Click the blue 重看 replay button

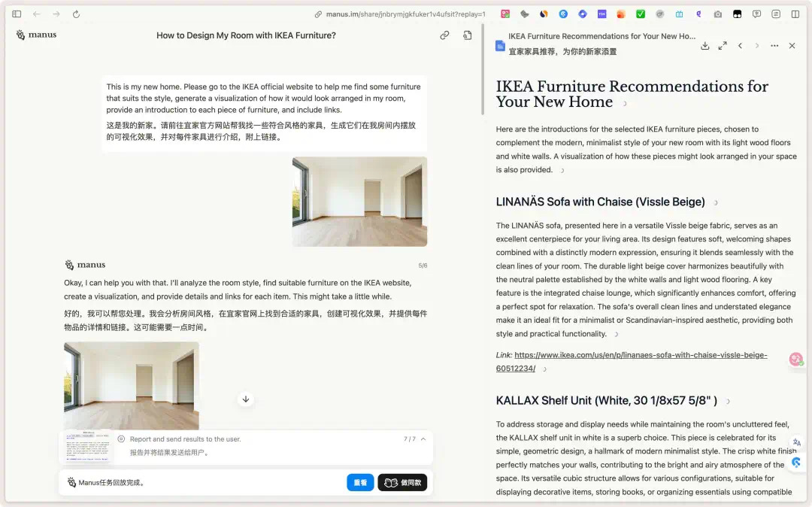360,482
